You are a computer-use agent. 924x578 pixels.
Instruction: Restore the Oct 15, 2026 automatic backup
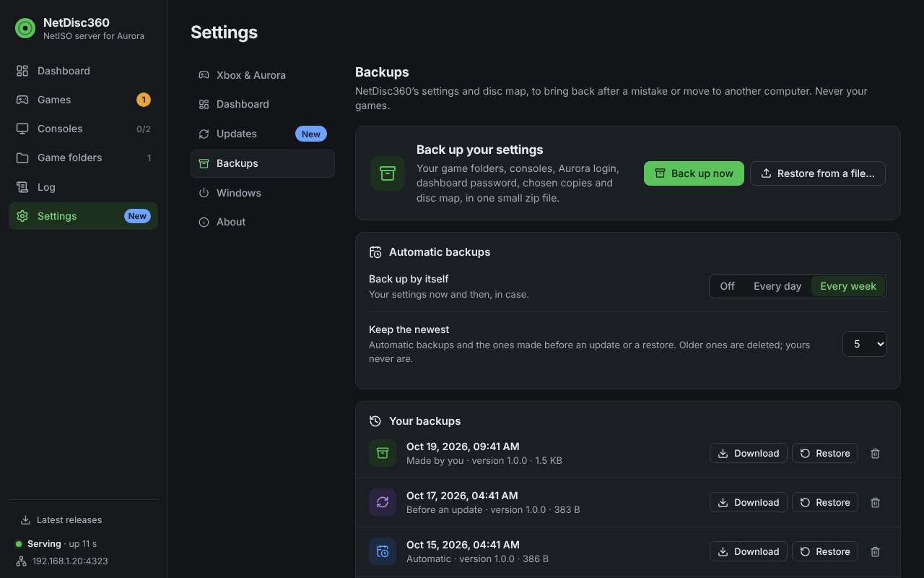coord(825,551)
